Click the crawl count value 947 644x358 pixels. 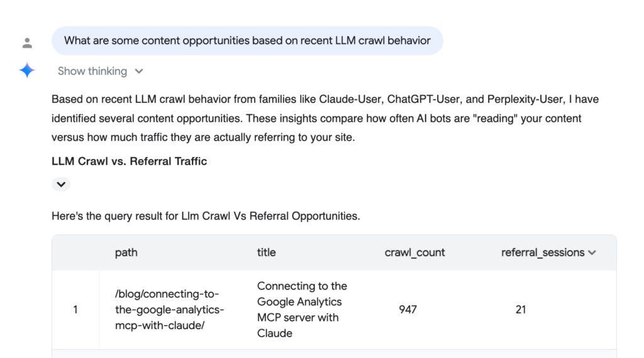coord(408,310)
